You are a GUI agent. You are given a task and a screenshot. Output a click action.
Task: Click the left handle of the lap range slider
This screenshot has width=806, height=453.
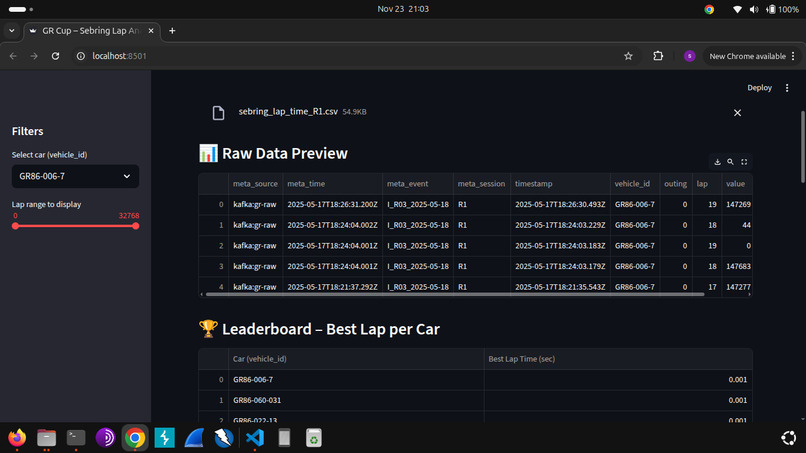(15, 226)
